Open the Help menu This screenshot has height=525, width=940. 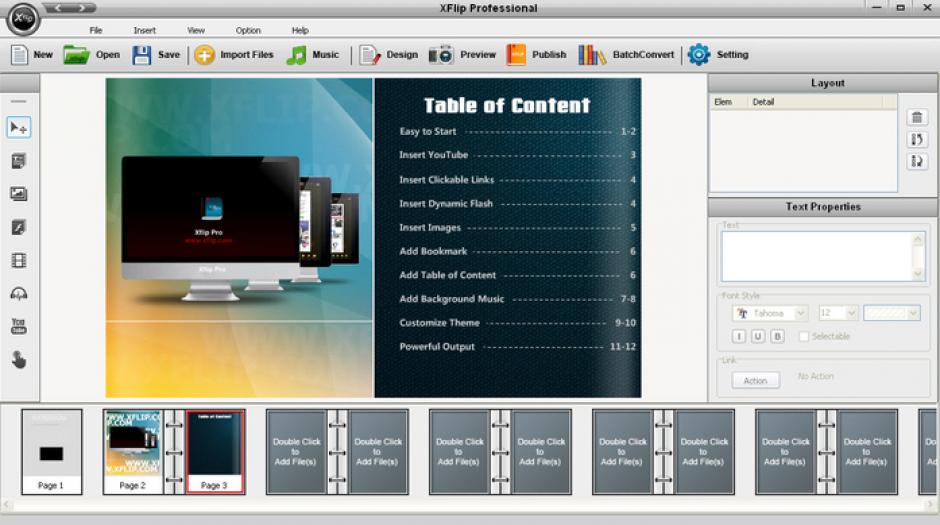click(x=300, y=30)
